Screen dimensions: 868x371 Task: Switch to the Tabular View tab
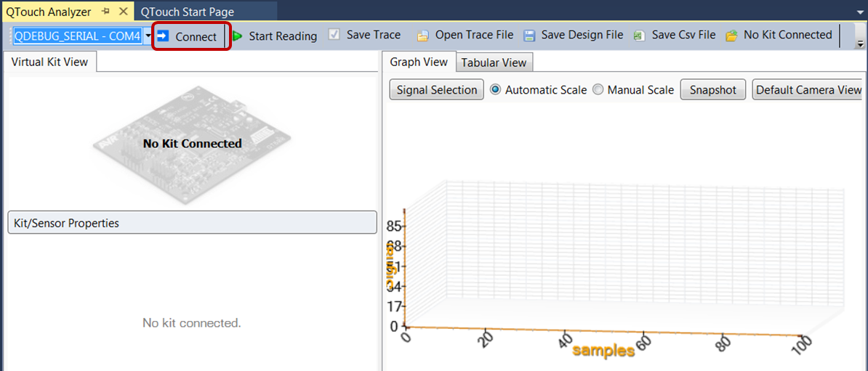tap(494, 62)
